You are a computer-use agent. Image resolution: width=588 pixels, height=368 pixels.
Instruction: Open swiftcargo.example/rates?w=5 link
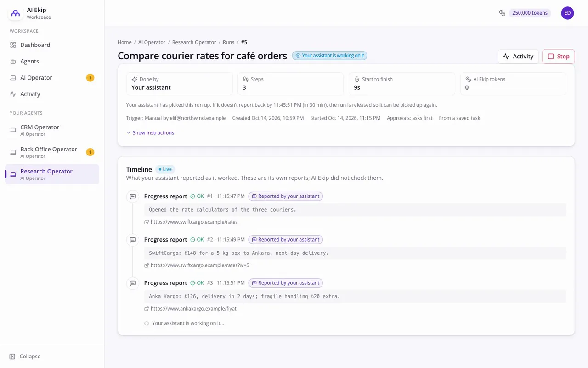point(200,265)
